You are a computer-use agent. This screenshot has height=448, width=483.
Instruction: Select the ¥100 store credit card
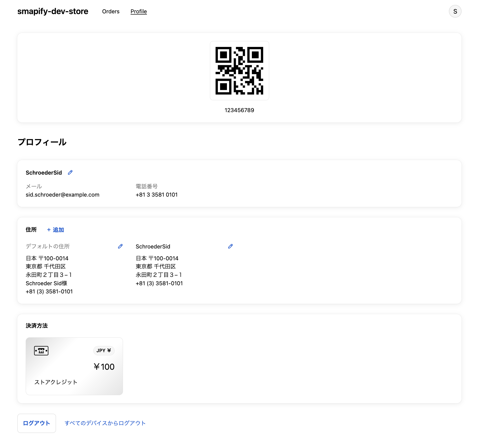tap(74, 366)
